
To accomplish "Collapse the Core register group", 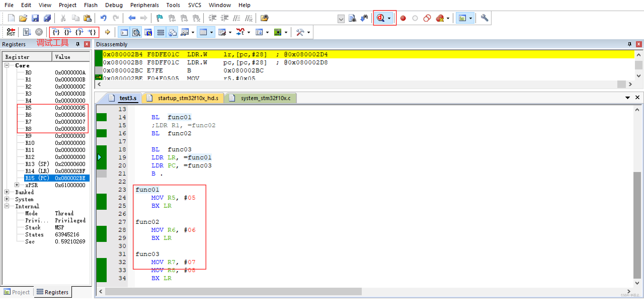I will 7,65.
